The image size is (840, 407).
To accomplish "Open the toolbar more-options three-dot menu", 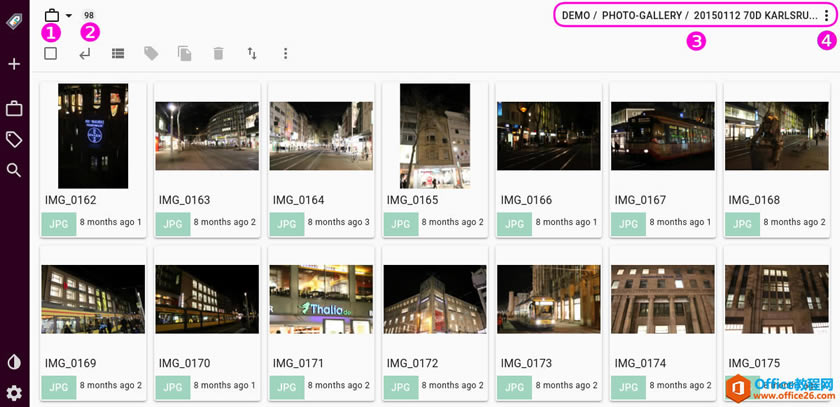I will pos(286,54).
